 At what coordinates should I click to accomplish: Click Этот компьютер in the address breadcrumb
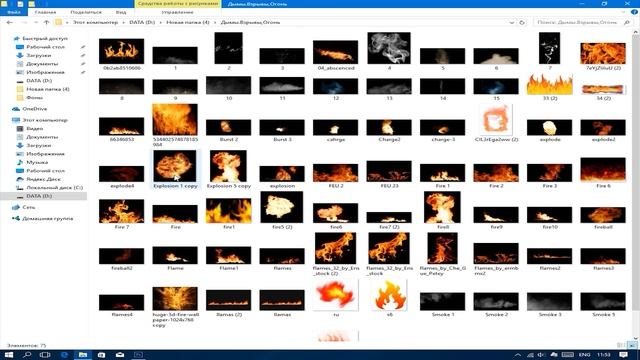[95, 22]
